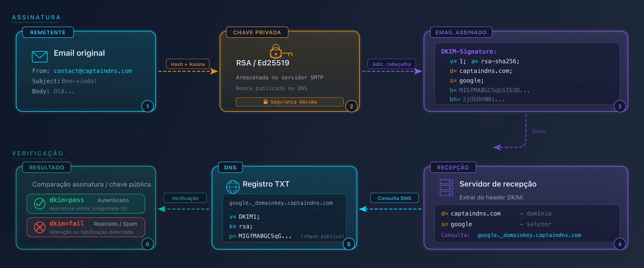Switch to the ASSINATURA section tab
Screen dimensions: 644x268
point(36,17)
